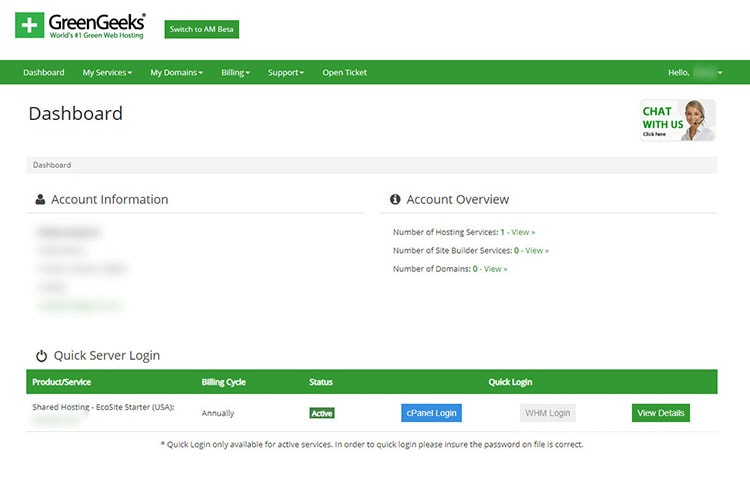Click the Dashboard breadcrumb
This screenshot has height=479, width=750.
pos(52,165)
